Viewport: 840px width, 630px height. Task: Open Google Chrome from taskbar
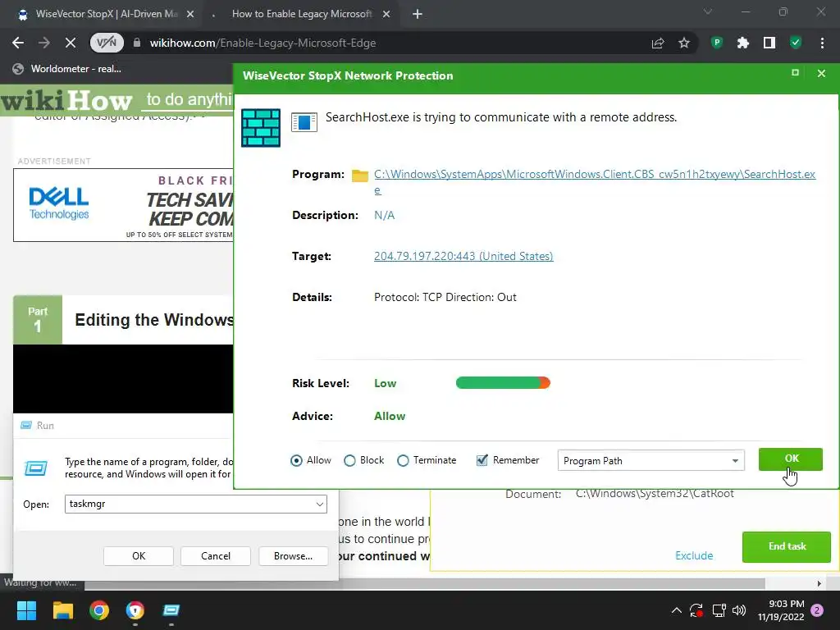(99, 610)
